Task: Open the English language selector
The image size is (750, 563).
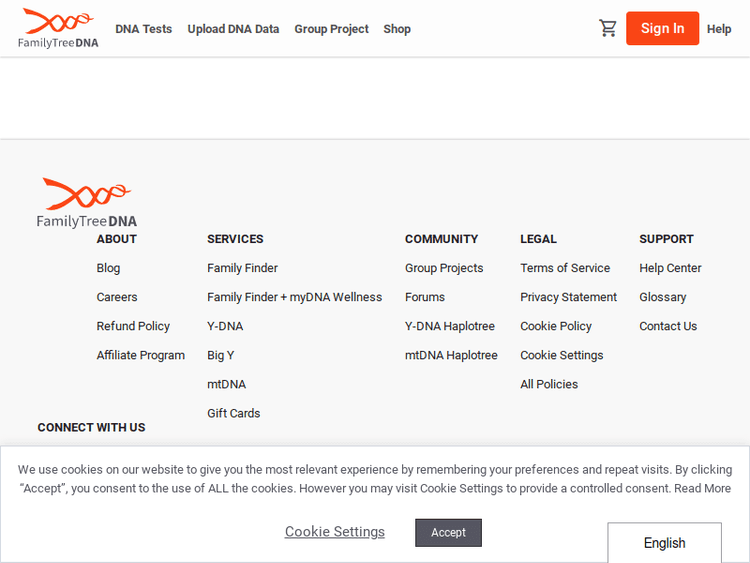Action: tap(664, 543)
